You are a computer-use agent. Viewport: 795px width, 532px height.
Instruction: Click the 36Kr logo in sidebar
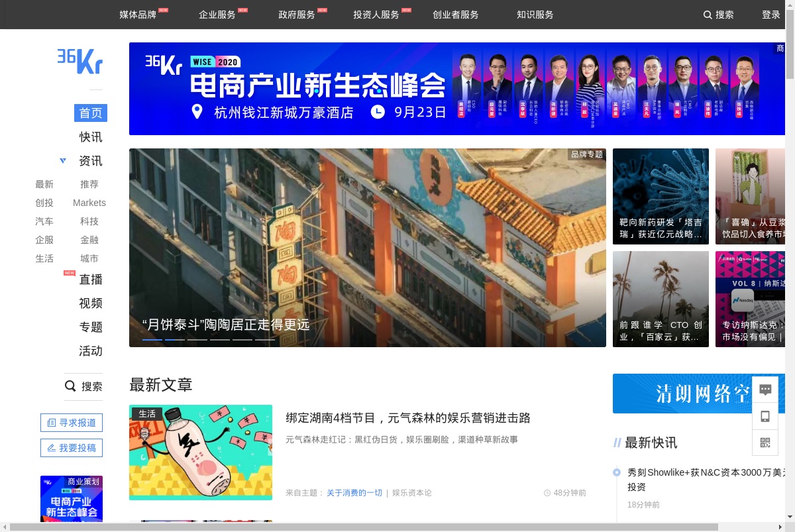point(80,61)
